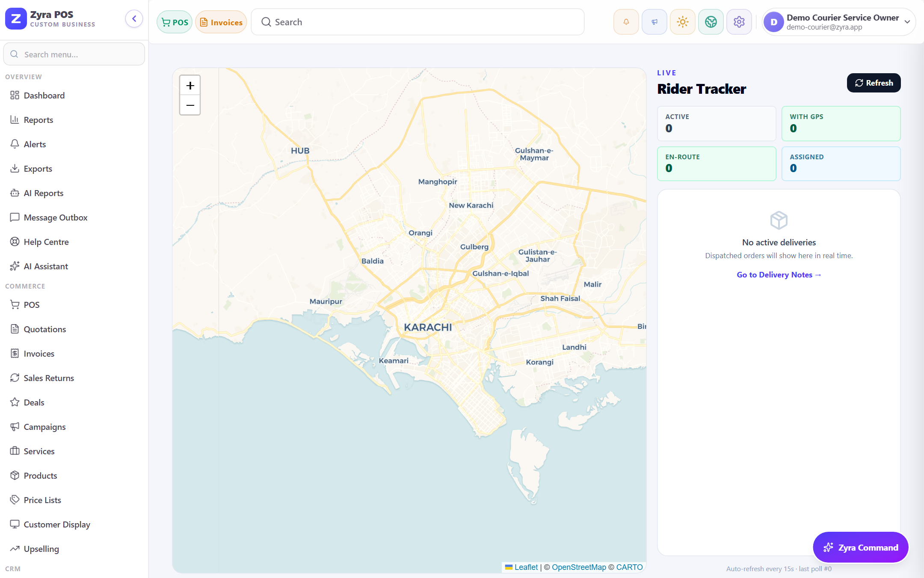Open Message Outbox in the sidebar

(74, 217)
